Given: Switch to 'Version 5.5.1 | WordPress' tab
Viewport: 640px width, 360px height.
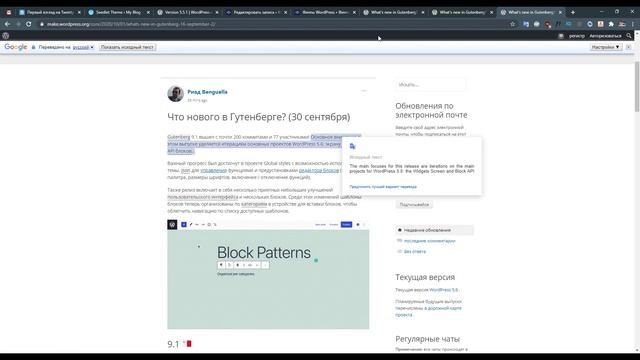Looking at the screenshot, I should click(x=187, y=12).
